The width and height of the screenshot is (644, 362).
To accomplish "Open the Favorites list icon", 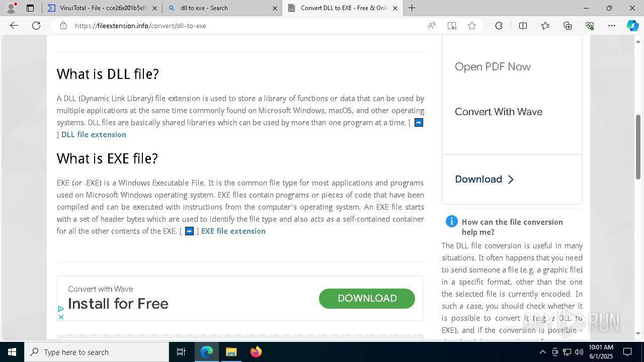I will click(545, 26).
